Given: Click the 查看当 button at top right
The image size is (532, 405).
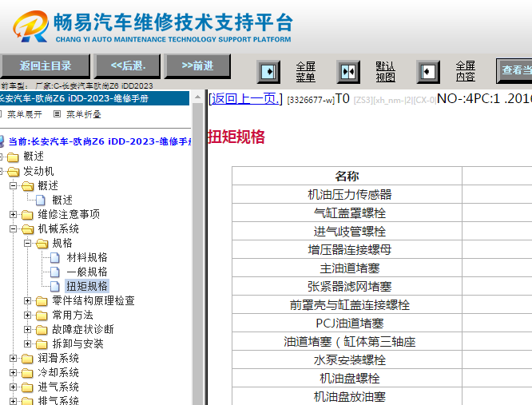Looking at the screenshot, I should point(515,70).
